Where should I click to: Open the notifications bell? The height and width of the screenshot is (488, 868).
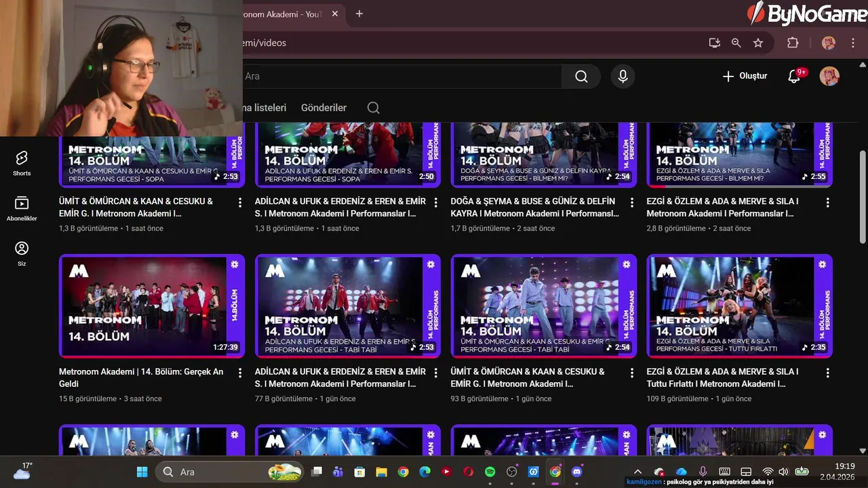794,77
